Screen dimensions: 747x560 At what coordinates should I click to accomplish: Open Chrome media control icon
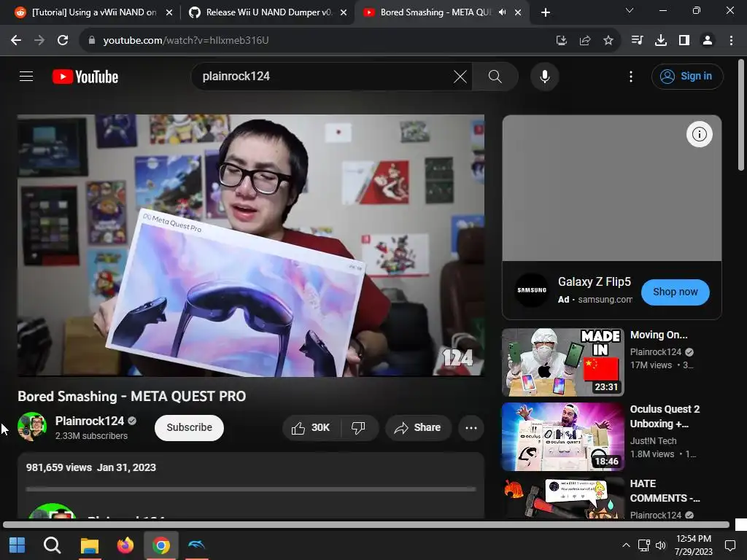(x=637, y=41)
